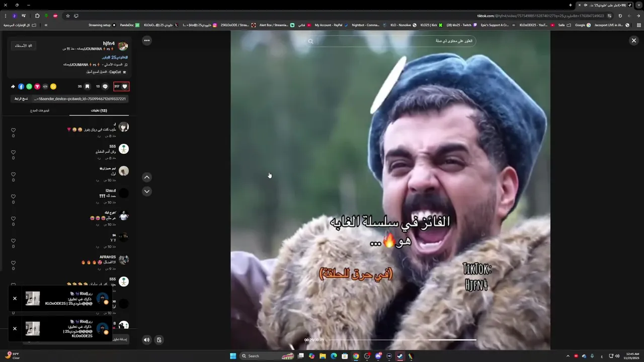The height and width of the screenshot is (362, 644).
Task: Click the red send-to-friends share icon
Action: pyautogui.click(x=37, y=86)
